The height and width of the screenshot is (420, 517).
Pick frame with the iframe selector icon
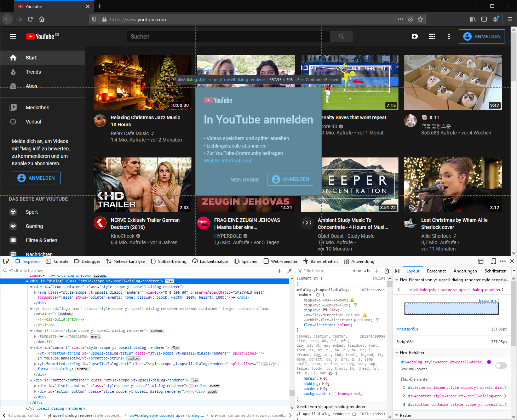pyautogui.click(x=481, y=261)
